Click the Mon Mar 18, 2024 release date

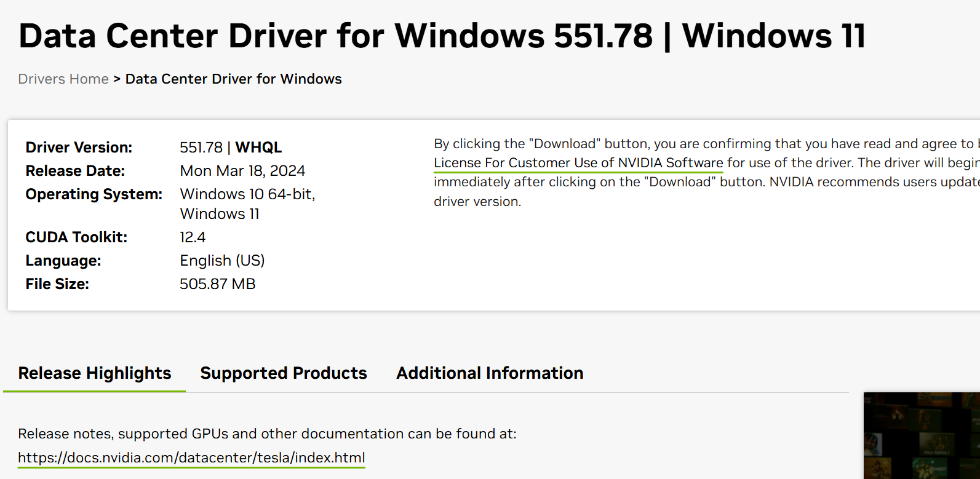(x=242, y=171)
